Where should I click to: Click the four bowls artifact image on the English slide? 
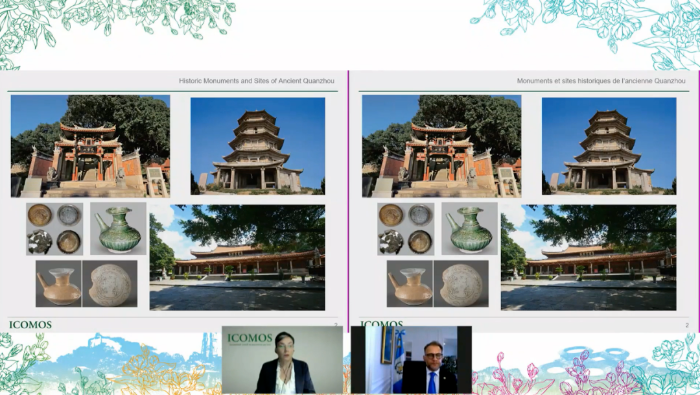[54, 229]
